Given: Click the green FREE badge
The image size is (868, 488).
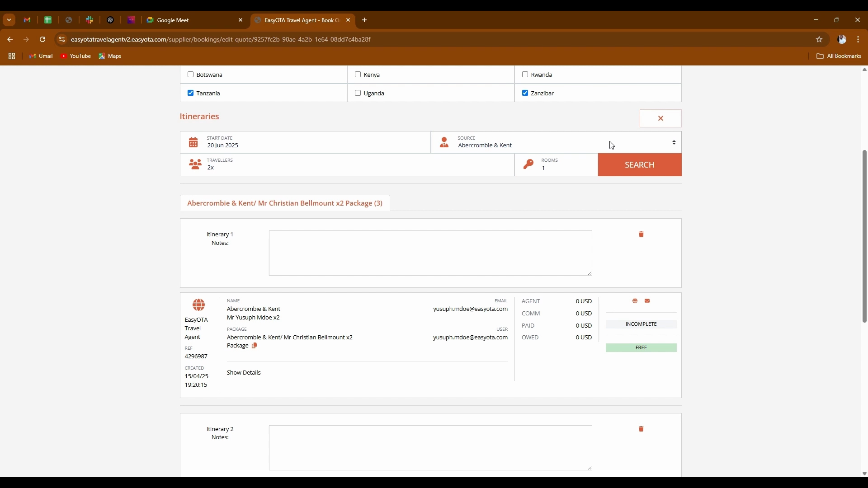Looking at the screenshot, I should [x=641, y=348].
